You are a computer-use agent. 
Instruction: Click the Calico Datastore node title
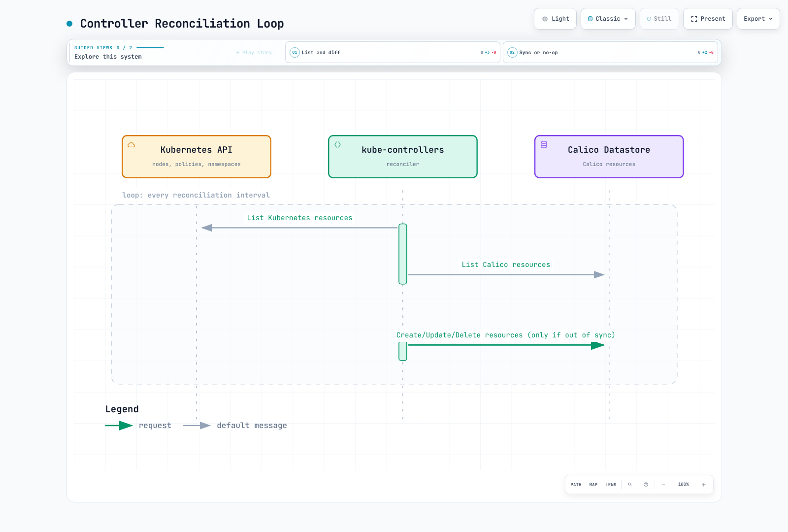609,150
